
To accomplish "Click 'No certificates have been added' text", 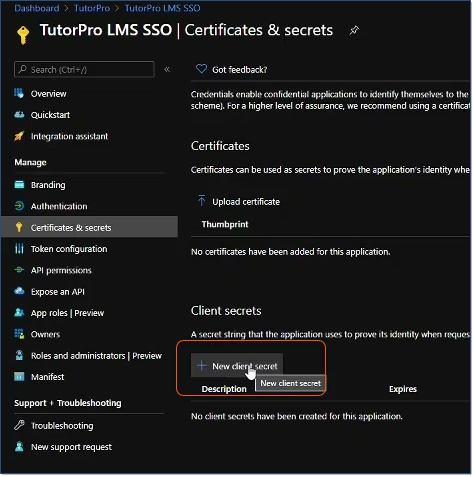I will pyautogui.click(x=290, y=252).
